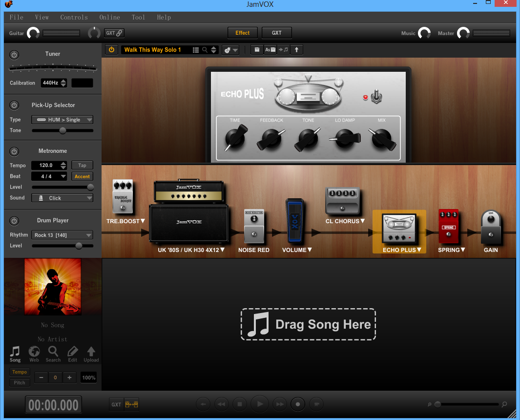Screen dimensions: 520x420
Task: Select the JamVOX amp head
Action: click(x=188, y=191)
